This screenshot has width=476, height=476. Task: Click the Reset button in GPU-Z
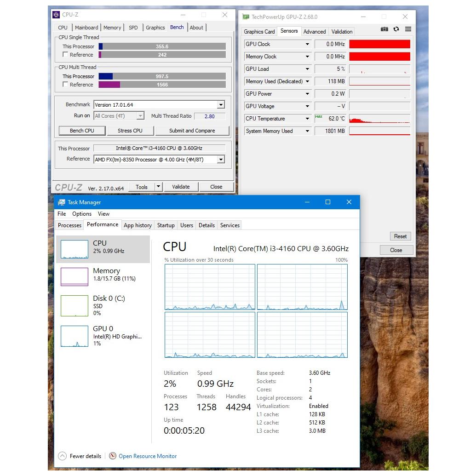coord(400,236)
